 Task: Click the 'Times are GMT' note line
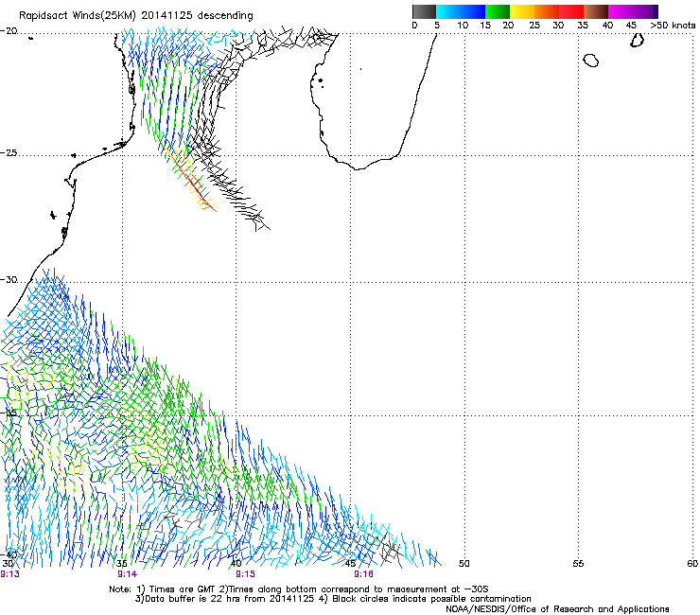tap(299, 589)
